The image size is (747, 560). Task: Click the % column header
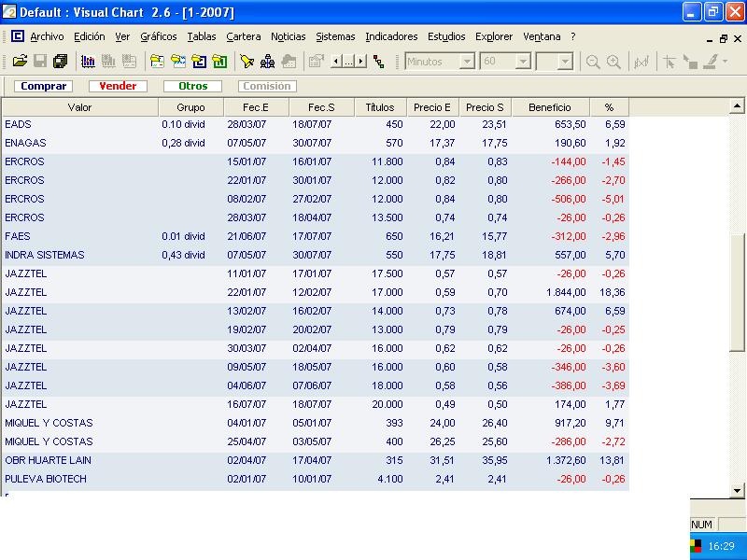pyautogui.click(x=609, y=107)
